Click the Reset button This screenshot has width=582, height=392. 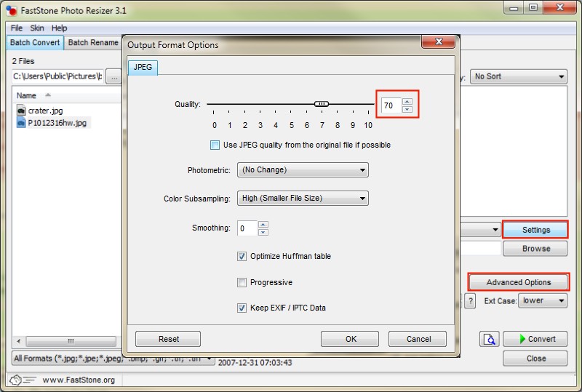tap(168, 339)
